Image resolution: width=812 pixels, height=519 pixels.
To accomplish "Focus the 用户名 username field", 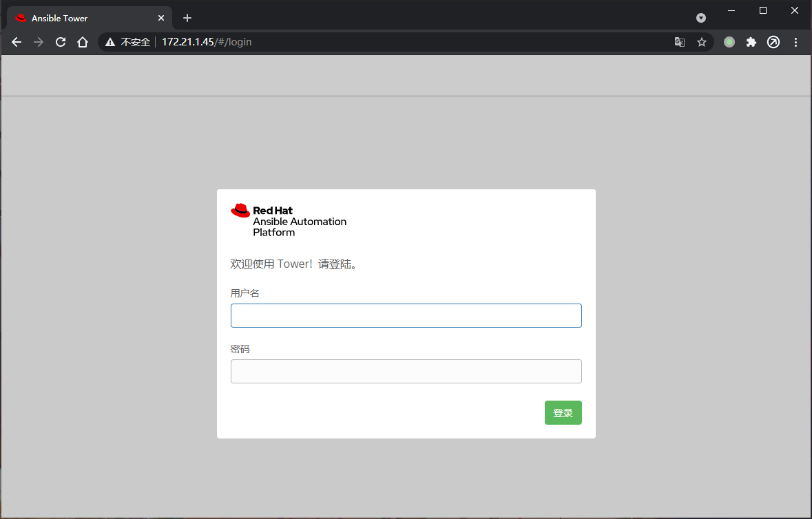I will tap(406, 315).
